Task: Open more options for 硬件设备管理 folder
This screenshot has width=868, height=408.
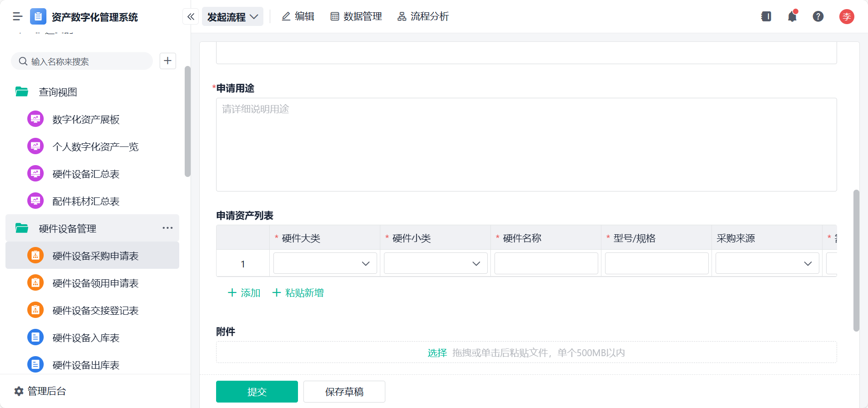Action: 167,228
